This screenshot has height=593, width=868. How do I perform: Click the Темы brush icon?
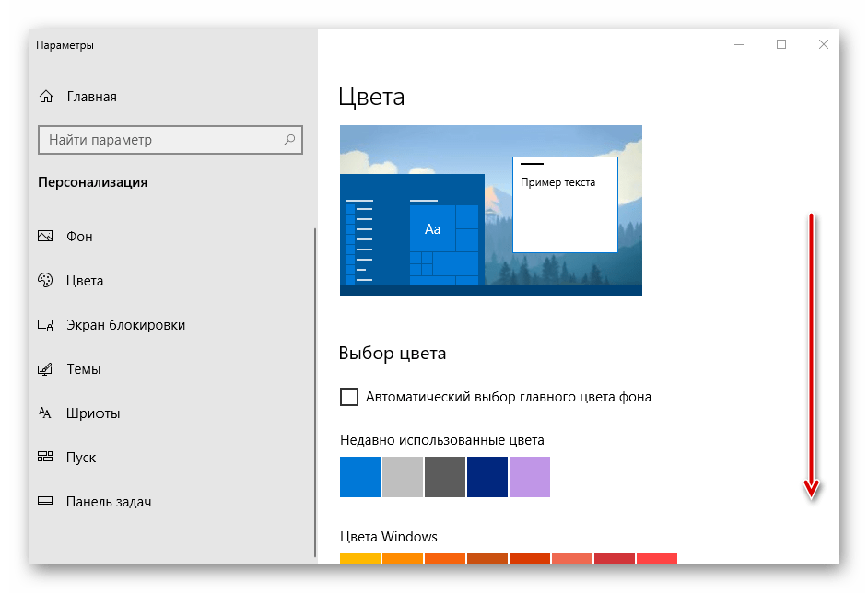(x=45, y=369)
